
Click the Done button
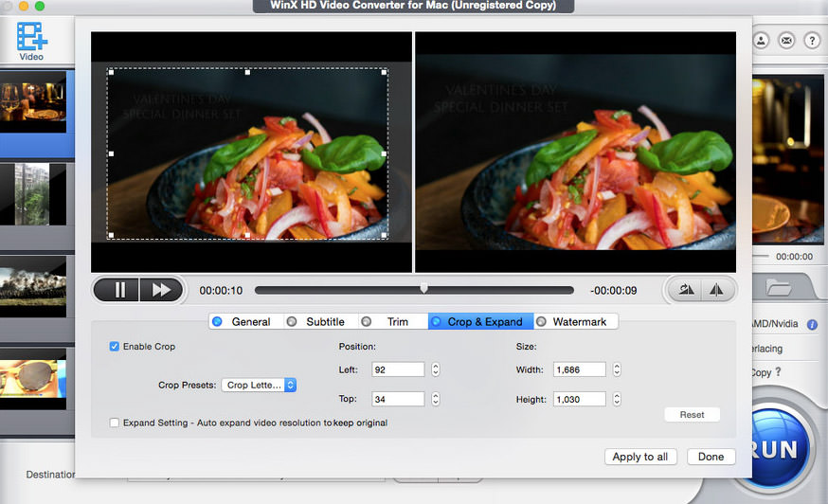(x=711, y=457)
